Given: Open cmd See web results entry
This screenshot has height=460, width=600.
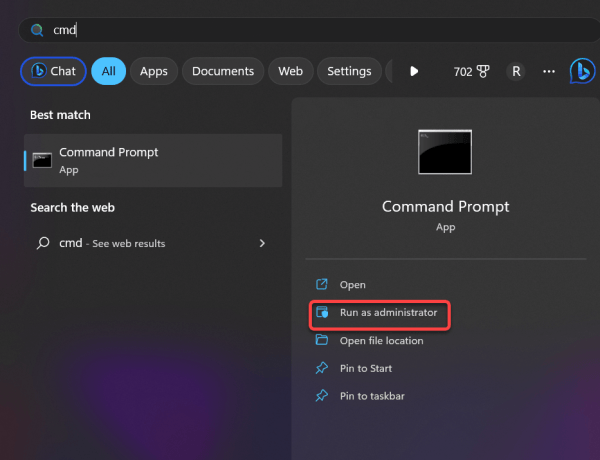Looking at the screenshot, I should click(153, 243).
